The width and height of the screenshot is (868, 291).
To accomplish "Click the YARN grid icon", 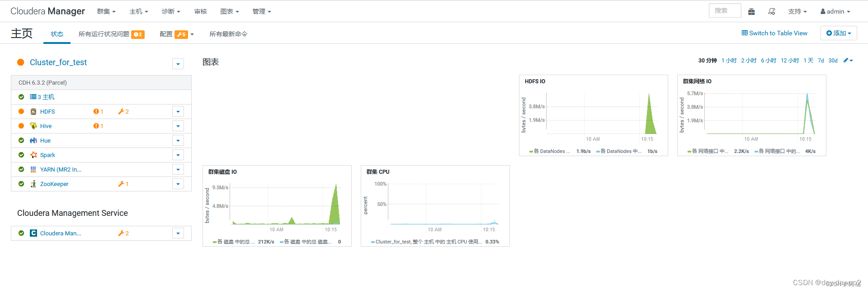I will 33,169.
